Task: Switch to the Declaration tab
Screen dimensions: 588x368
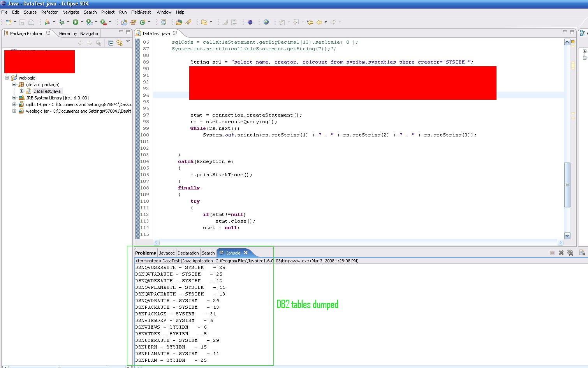Action: tap(188, 253)
